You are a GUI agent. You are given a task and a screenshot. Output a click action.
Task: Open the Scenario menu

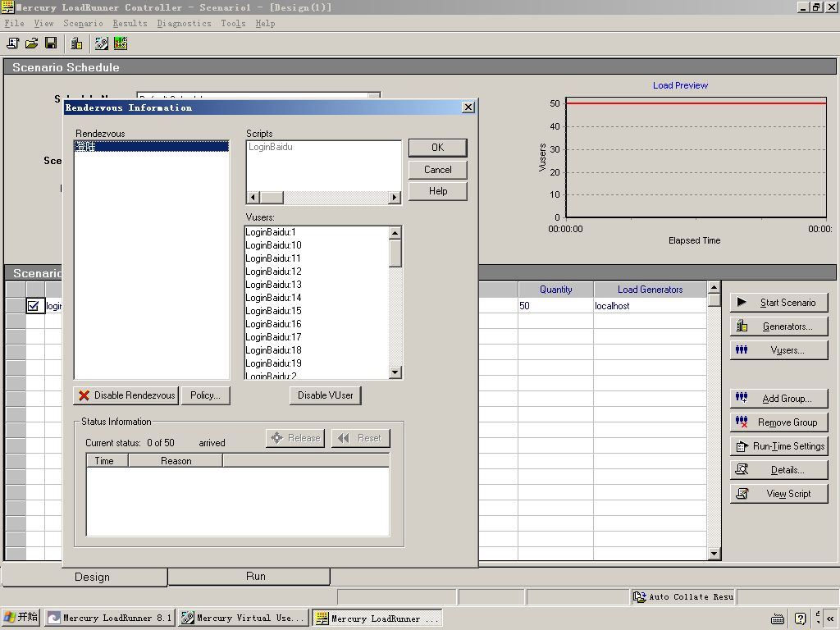83,23
